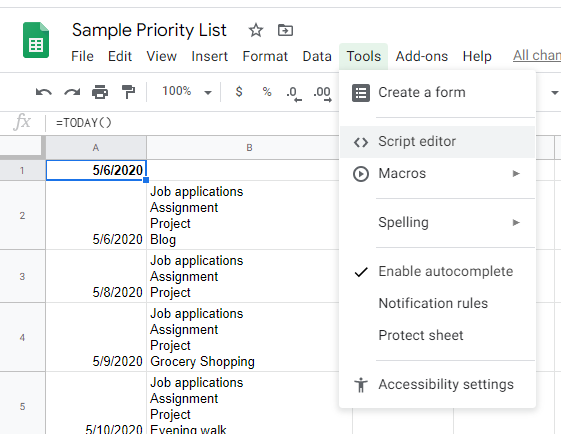
Task: Select cell with date 5/8/2020
Action: coord(96,277)
